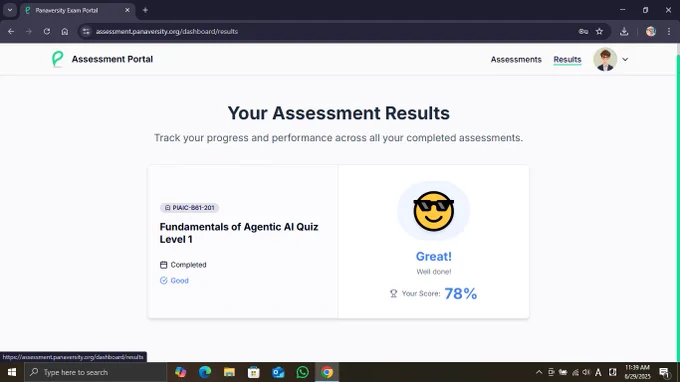680x382 pixels.
Task: Open WhatsApp from the taskbar
Action: coord(302,372)
